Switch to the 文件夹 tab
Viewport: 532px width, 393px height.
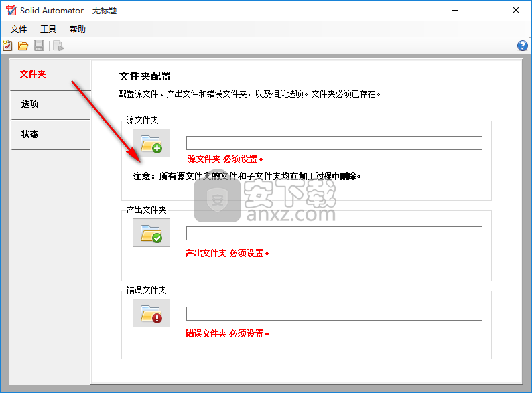click(50, 74)
